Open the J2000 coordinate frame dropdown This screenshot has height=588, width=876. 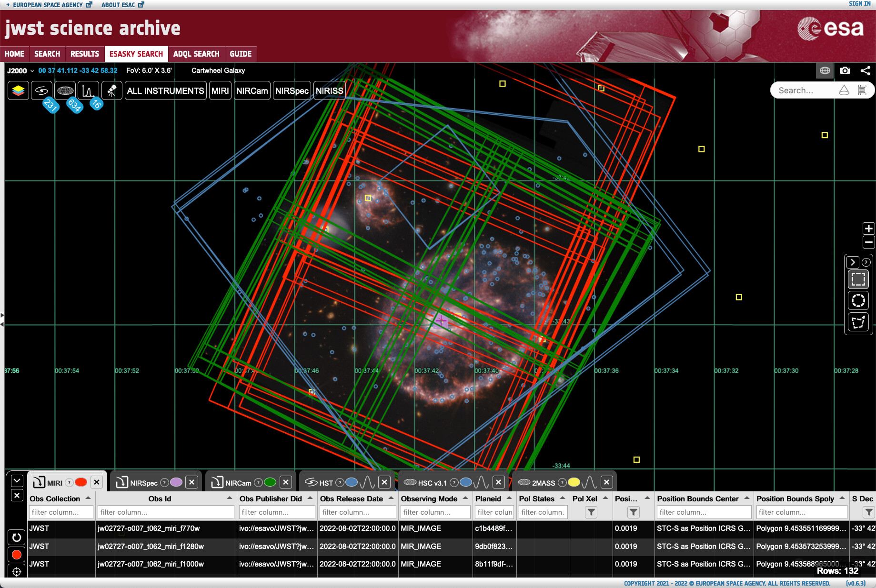(x=20, y=70)
